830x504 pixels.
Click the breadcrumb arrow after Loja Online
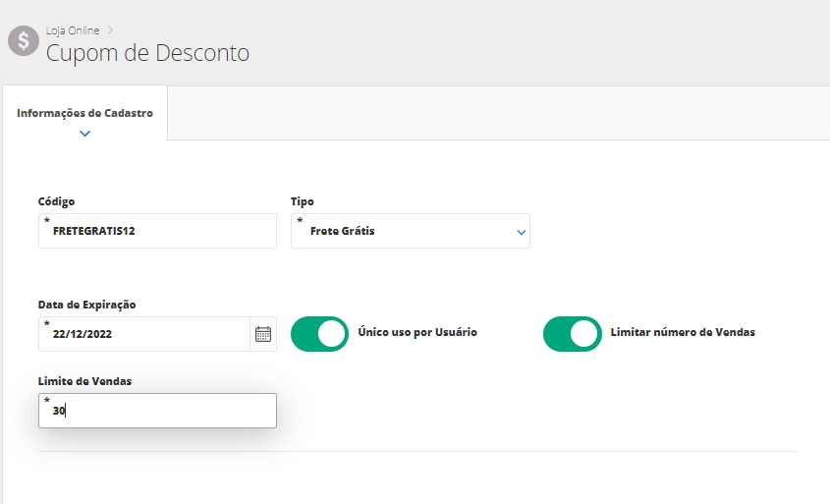pos(111,30)
